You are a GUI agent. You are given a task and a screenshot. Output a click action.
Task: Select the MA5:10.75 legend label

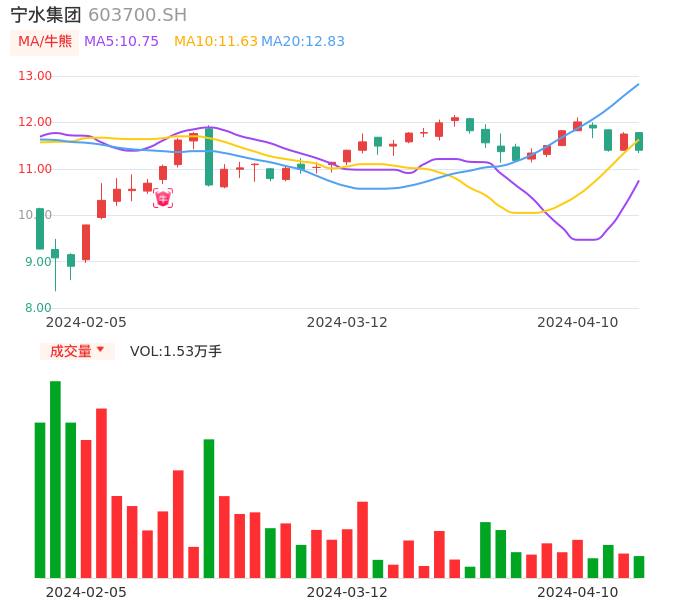point(121,42)
